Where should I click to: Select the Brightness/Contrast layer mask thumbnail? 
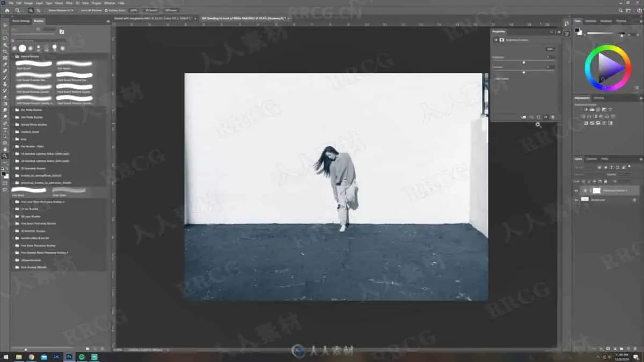(x=596, y=191)
